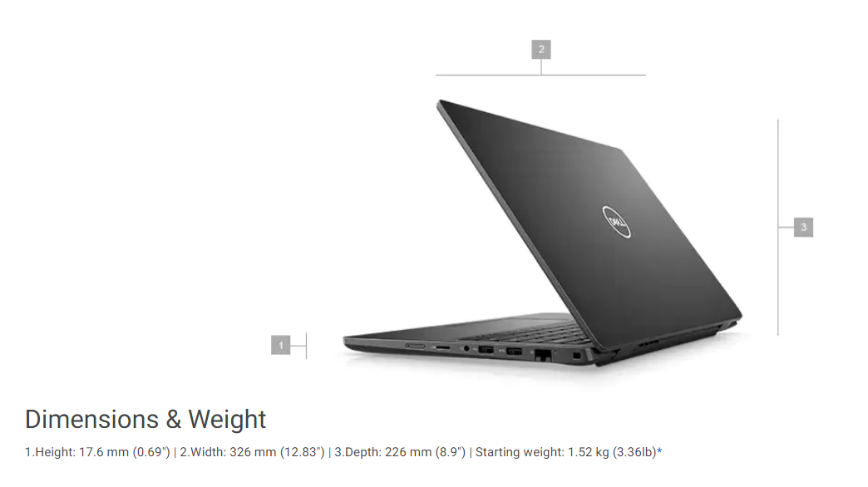Click the horizontal width measurement line
Image resolution: width=868 pixels, height=487 pixels.
pos(541,75)
